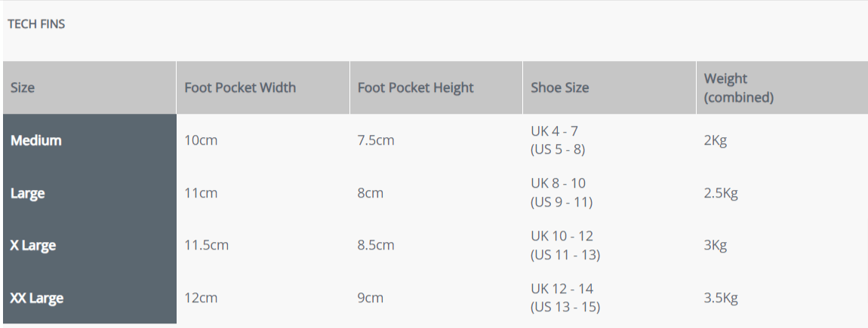Click the Foot Pocket Height header
The height and width of the screenshot is (328, 868).
coord(415,87)
